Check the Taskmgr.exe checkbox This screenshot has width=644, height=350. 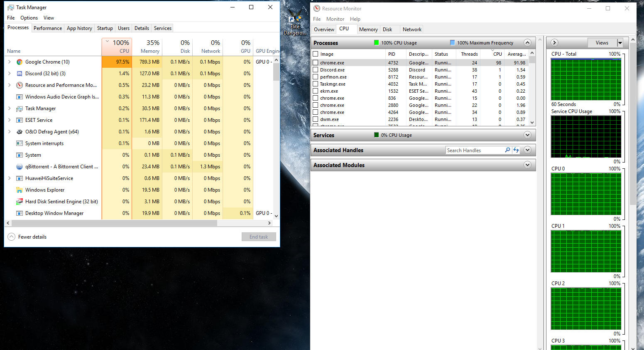(316, 84)
